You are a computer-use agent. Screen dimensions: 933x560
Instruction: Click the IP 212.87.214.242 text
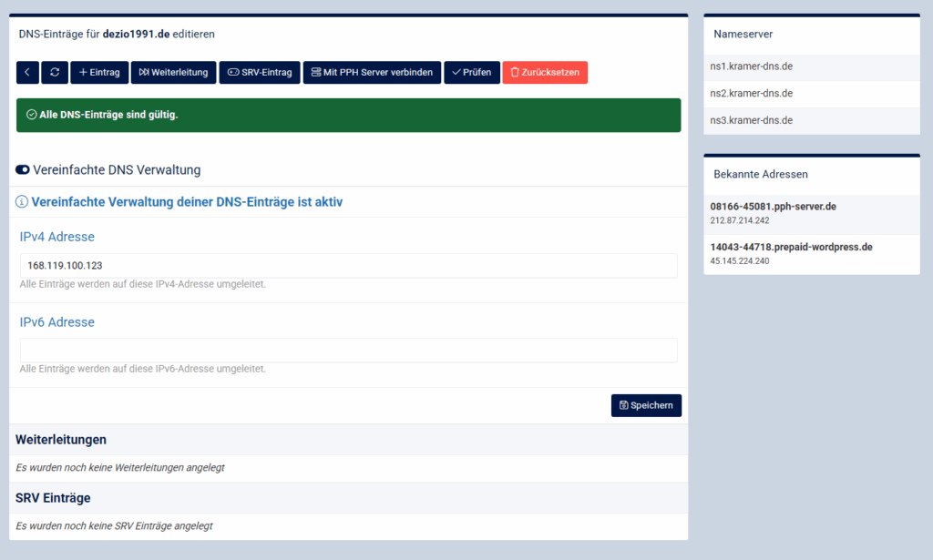tap(740, 220)
